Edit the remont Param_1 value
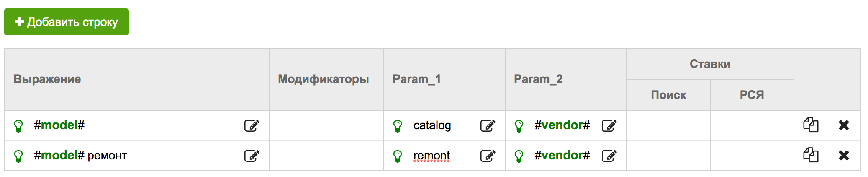The width and height of the screenshot is (868, 177). click(488, 156)
